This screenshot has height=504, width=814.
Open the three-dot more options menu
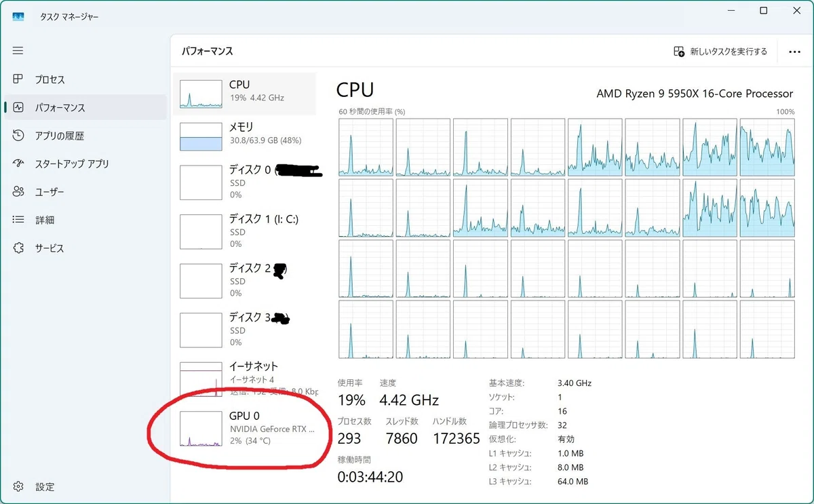795,52
